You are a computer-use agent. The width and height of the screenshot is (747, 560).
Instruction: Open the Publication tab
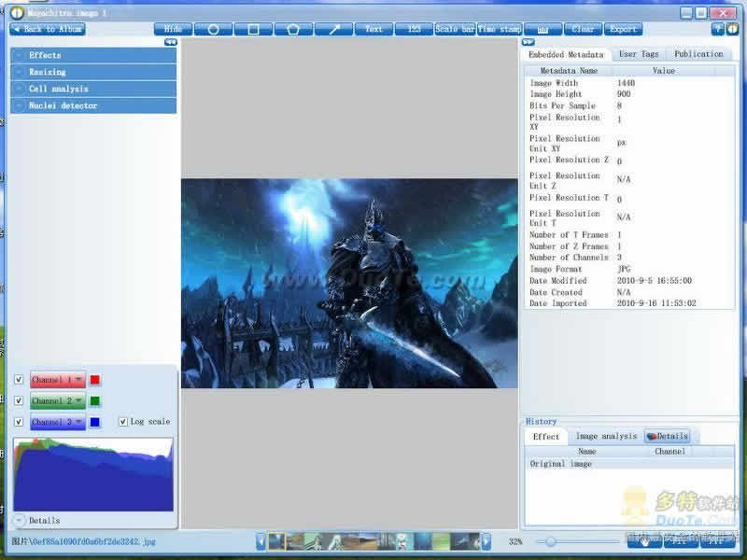tap(698, 54)
